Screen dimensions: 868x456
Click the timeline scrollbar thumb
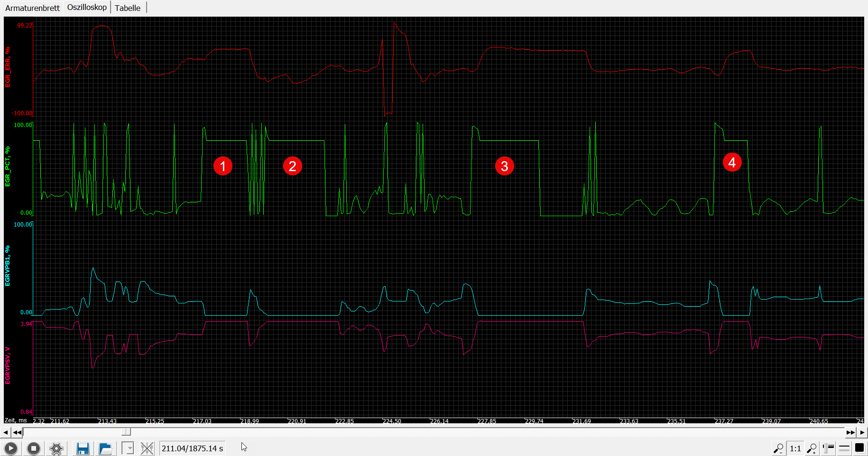coord(126,432)
